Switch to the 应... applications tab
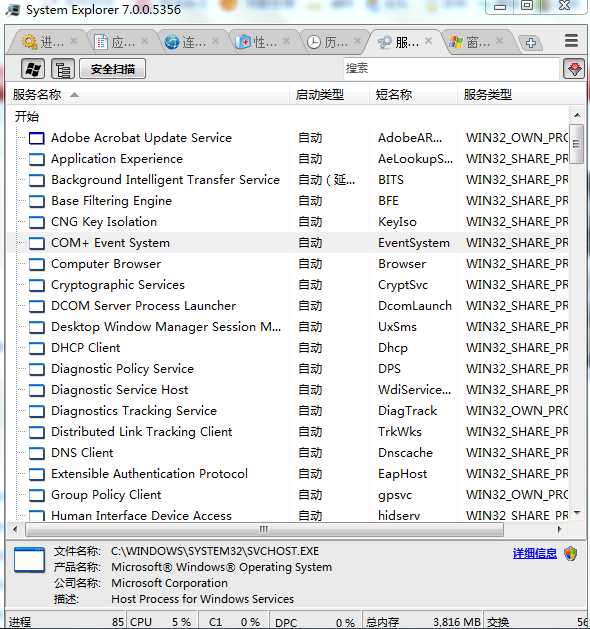Screen dimensions: 590x629 pos(114,42)
